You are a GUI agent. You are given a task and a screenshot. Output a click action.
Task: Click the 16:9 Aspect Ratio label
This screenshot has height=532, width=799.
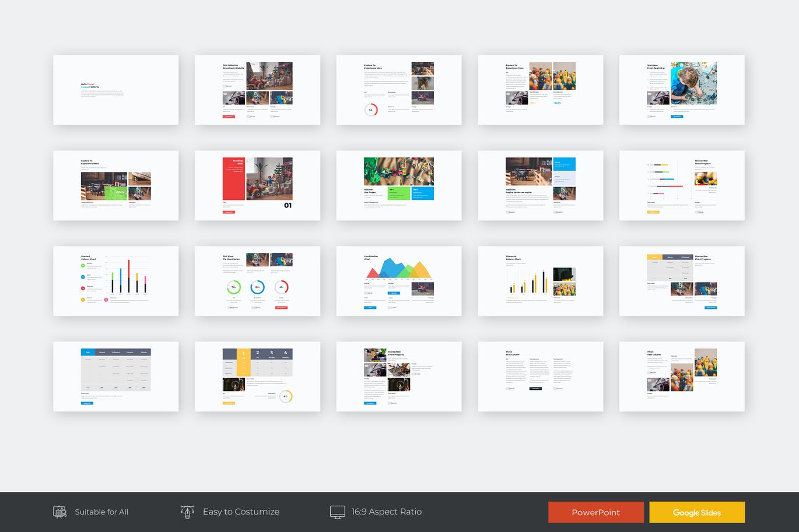[386, 512]
